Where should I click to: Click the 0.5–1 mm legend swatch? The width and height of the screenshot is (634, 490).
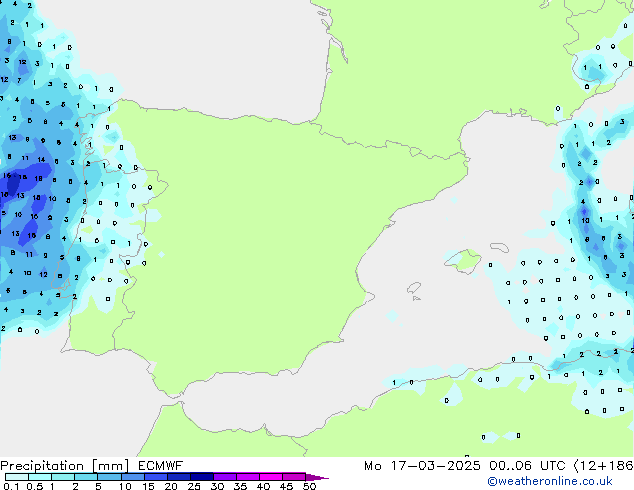pos(40,477)
